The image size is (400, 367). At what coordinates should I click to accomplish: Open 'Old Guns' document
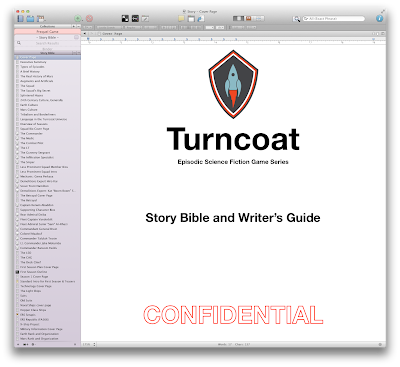[26, 300]
